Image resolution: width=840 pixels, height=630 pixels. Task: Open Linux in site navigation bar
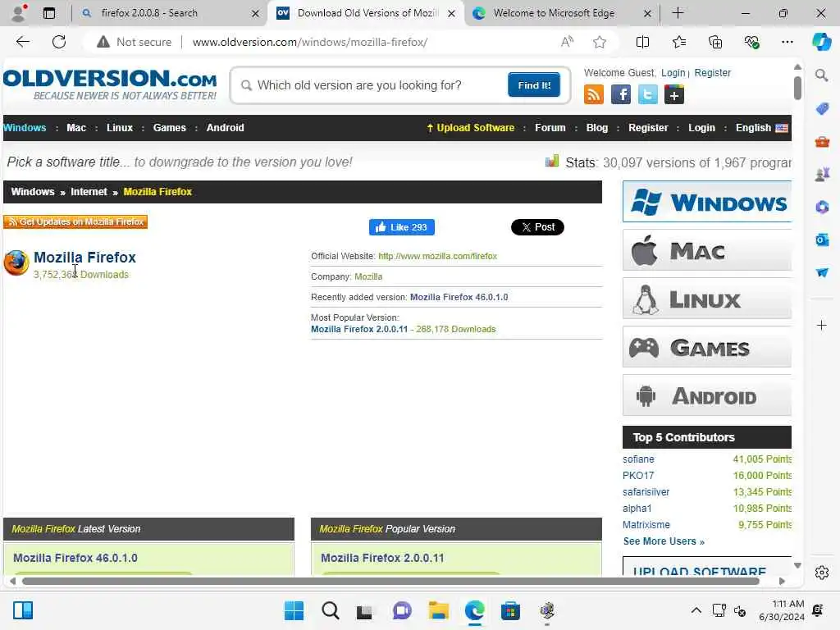tap(120, 127)
